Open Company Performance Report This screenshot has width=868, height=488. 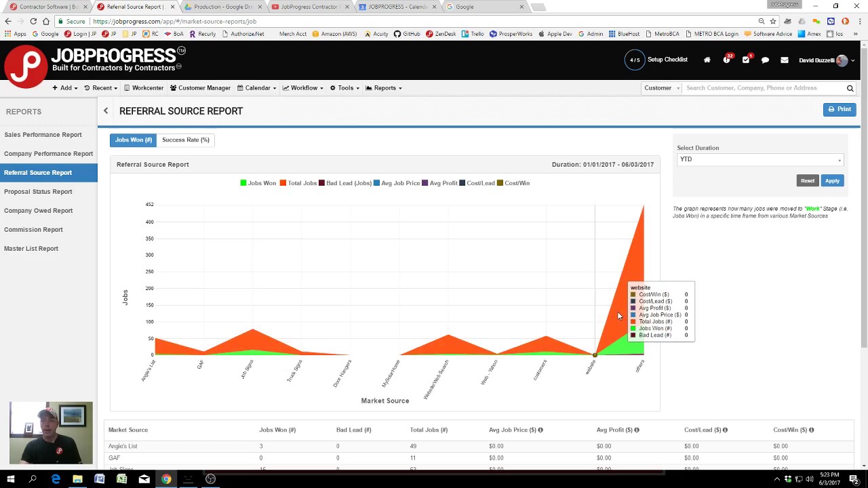click(48, 154)
